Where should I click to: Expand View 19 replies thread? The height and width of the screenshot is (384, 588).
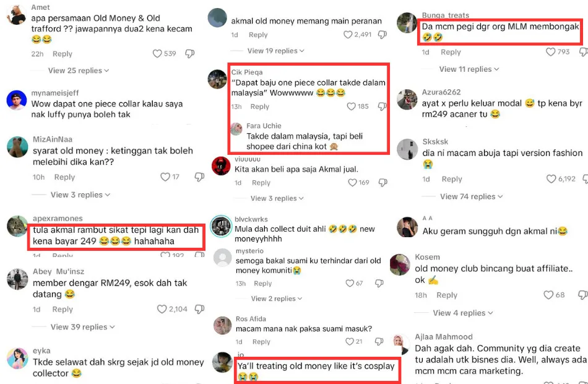[x=275, y=51]
